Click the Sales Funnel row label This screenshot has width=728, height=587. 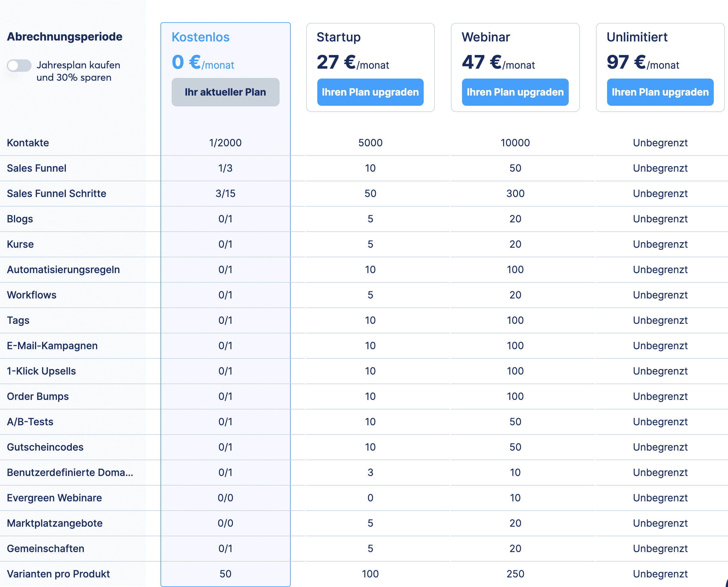click(x=36, y=168)
